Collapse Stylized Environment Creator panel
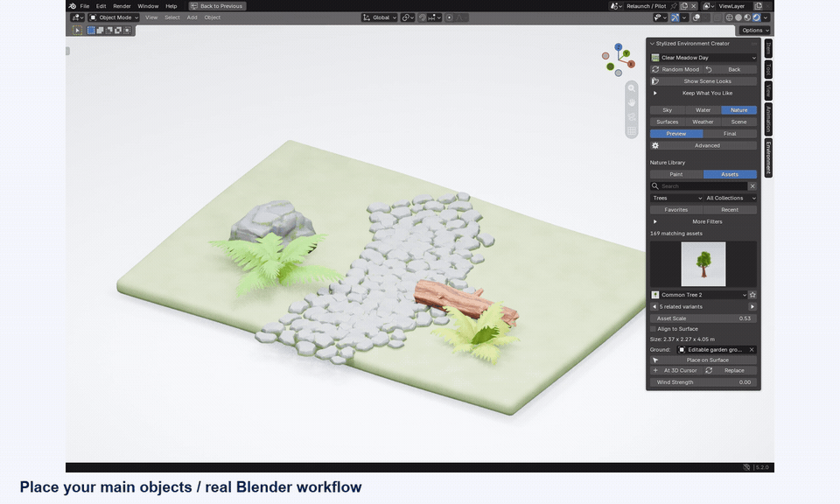 [652, 44]
